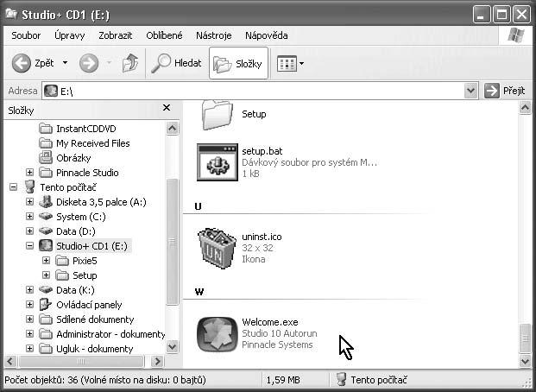The width and height of the screenshot is (536, 392).
Task: Go up one folder level icon
Action: coord(130,63)
